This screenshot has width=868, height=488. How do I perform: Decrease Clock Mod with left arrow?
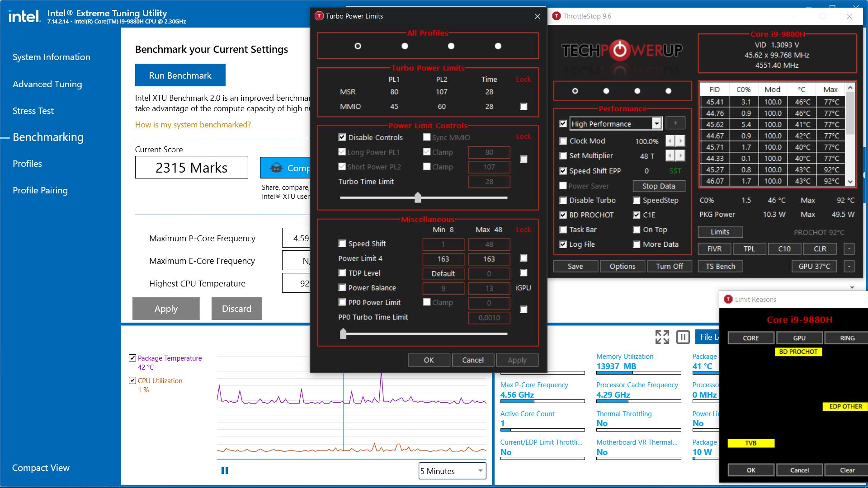(x=670, y=141)
